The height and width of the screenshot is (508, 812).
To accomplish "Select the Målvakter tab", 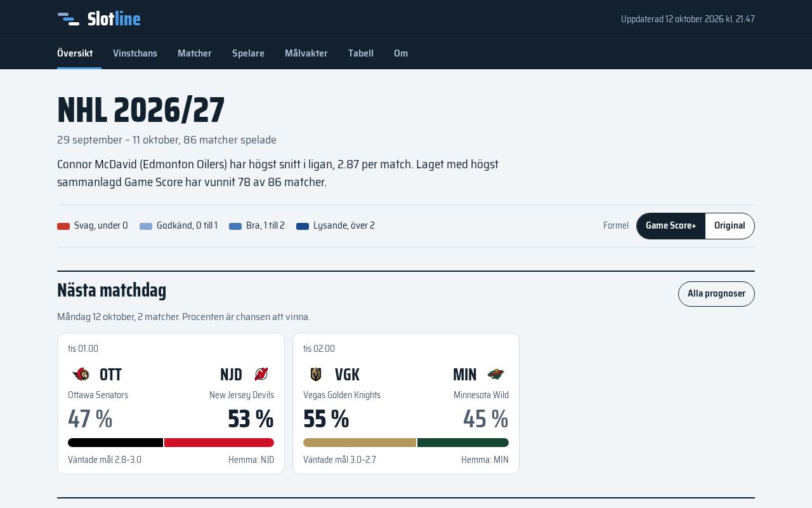I will (x=306, y=53).
